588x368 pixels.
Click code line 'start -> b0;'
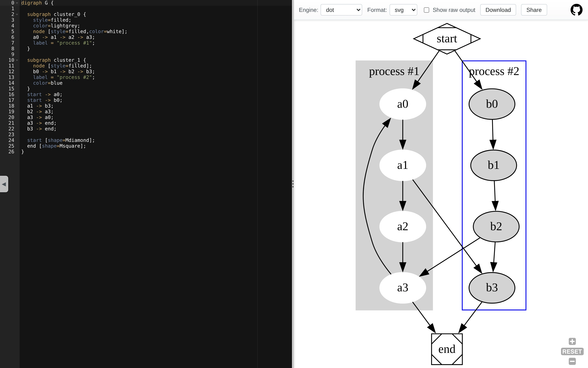(45, 100)
